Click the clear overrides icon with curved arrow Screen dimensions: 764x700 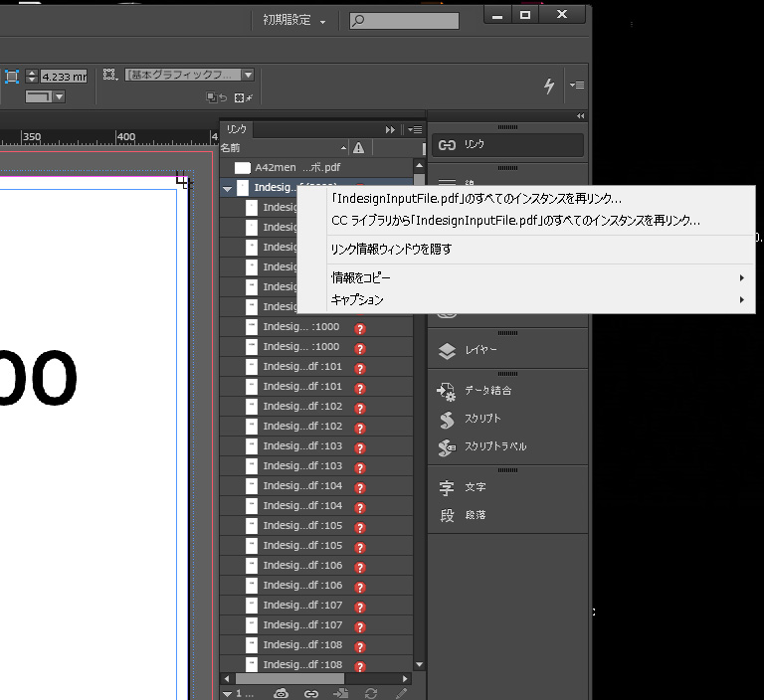point(217,97)
